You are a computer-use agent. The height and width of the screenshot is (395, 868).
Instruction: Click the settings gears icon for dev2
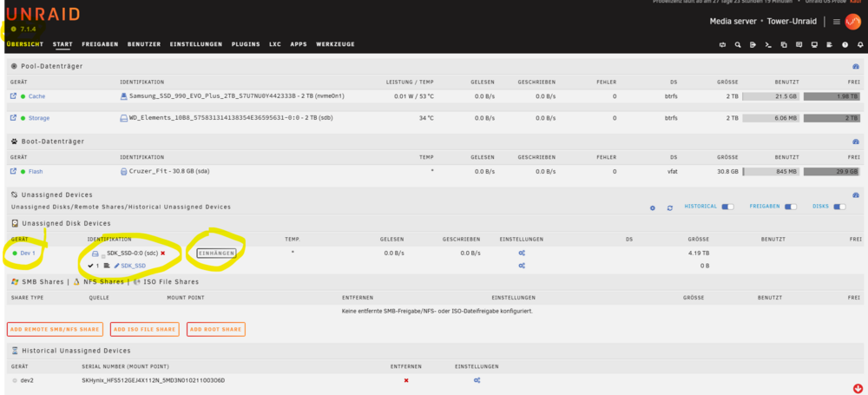[x=477, y=380]
